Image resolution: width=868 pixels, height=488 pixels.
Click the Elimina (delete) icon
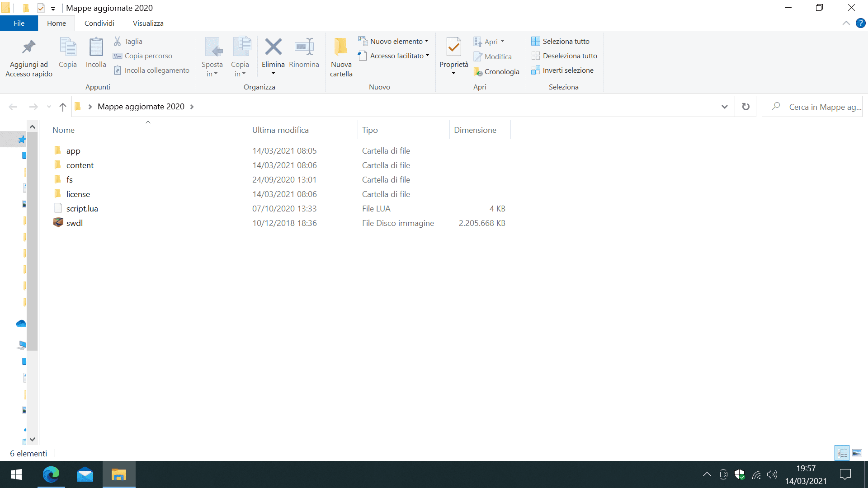click(273, 47)
